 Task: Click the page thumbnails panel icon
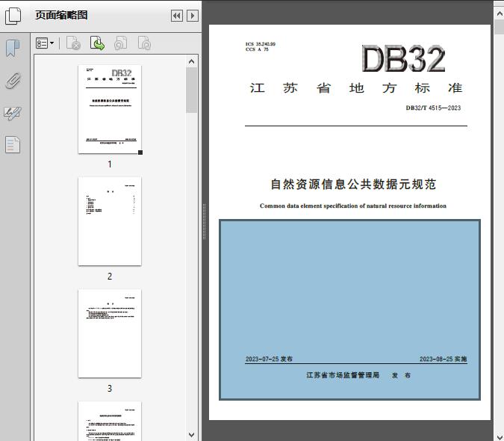tap(13, 15)
